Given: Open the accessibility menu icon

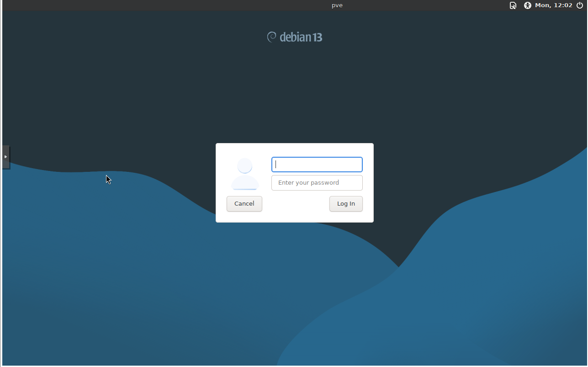Looking at the screenshot, I should click(528, 5).
